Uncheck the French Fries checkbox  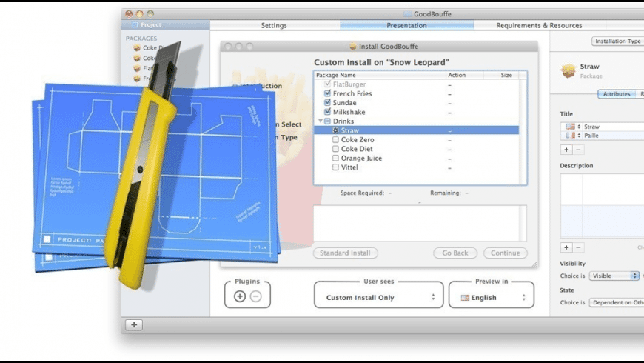[x=327, y=93]
